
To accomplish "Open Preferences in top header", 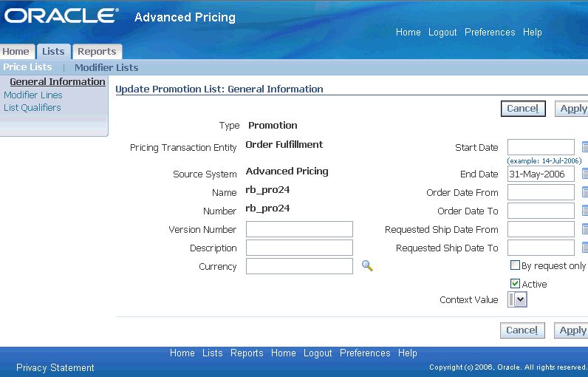I will (x=490, y=33).
